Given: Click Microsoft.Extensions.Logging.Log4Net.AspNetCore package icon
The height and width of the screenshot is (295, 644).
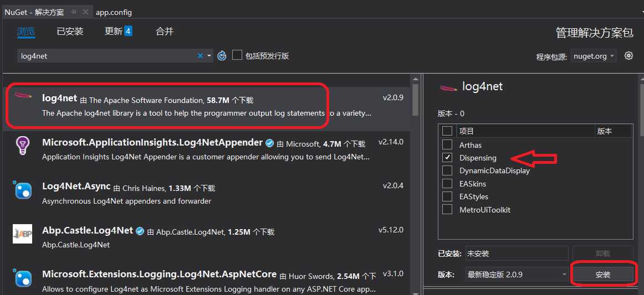Looking at the screenshot, I should click(x=22, y=278).
